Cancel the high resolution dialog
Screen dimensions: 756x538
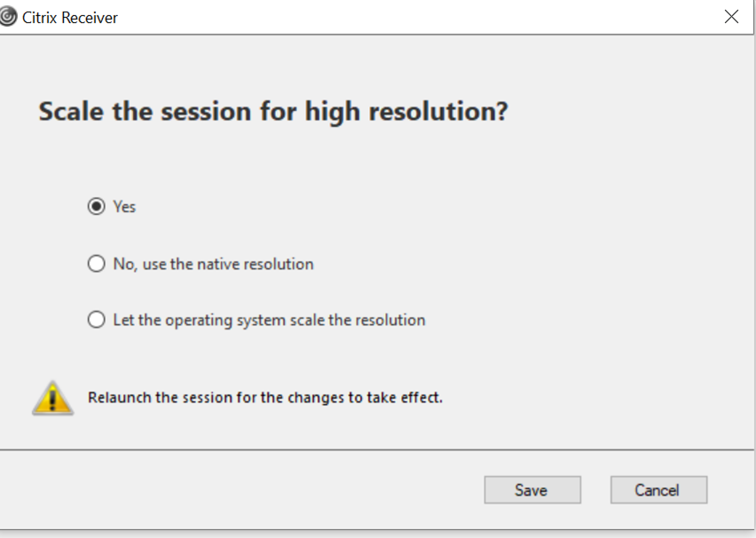658,490
